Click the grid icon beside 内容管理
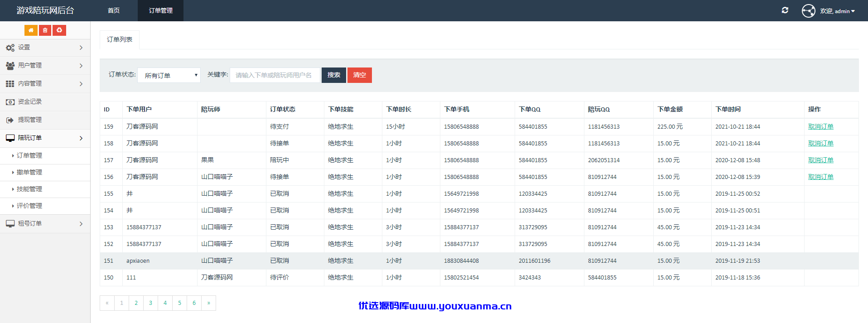This screenshot has width=868, height=323. point(10,84)
